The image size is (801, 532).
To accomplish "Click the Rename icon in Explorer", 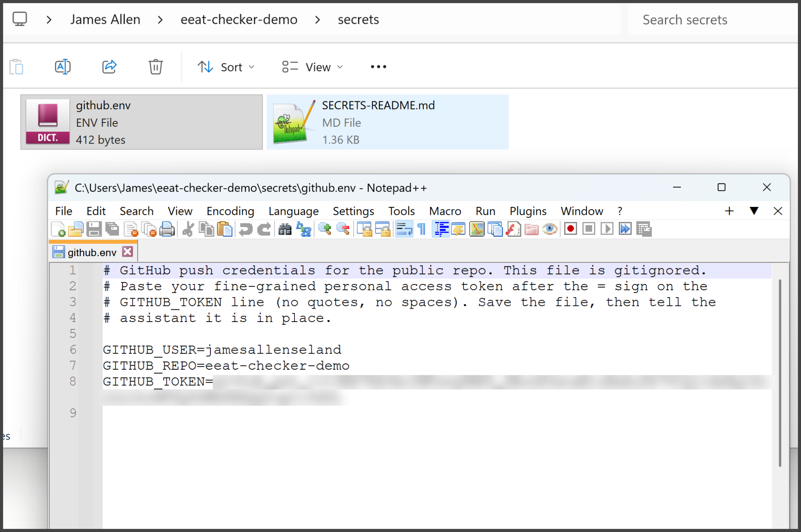I will coord(63,67).
